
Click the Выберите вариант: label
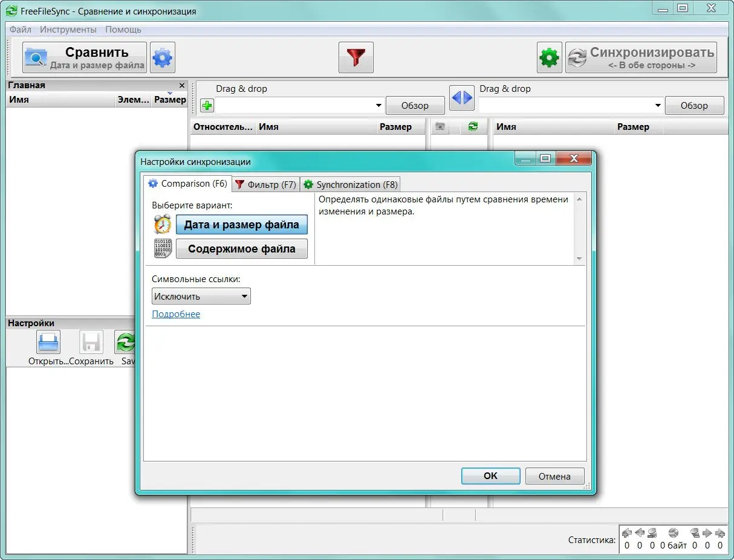192,205
